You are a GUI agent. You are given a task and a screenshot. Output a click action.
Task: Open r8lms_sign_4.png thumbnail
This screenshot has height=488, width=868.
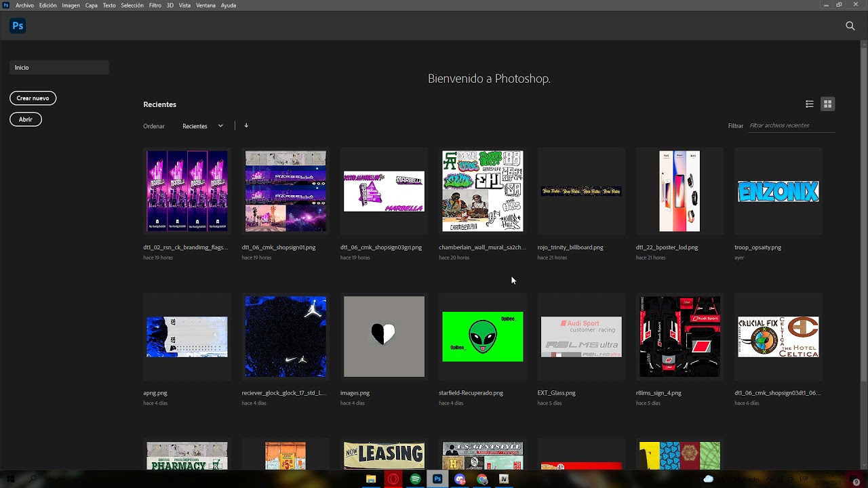click(x=679, y=337)
